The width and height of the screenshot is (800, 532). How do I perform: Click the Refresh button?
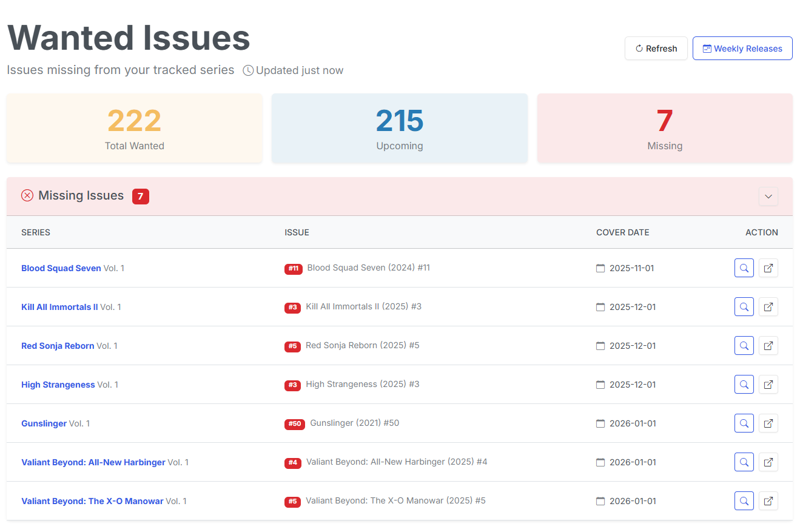(x=656, y=49)
